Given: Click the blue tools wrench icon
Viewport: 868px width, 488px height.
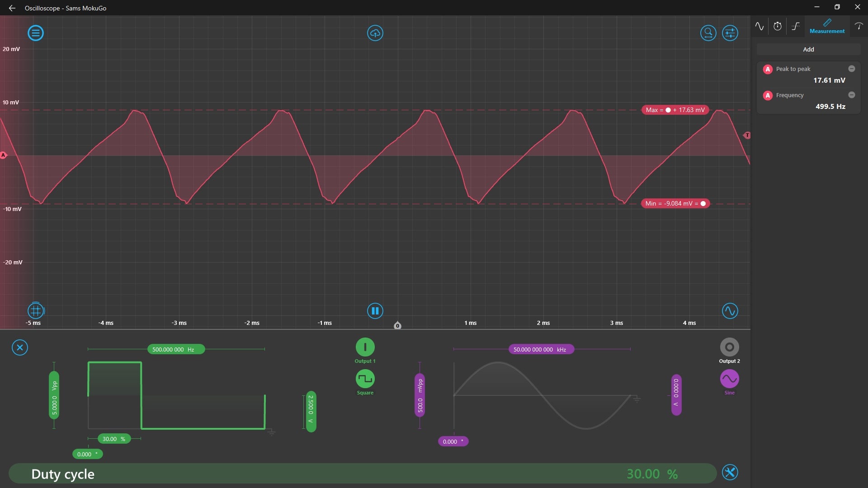Looking at the screenshot, I should click(730, 473).
